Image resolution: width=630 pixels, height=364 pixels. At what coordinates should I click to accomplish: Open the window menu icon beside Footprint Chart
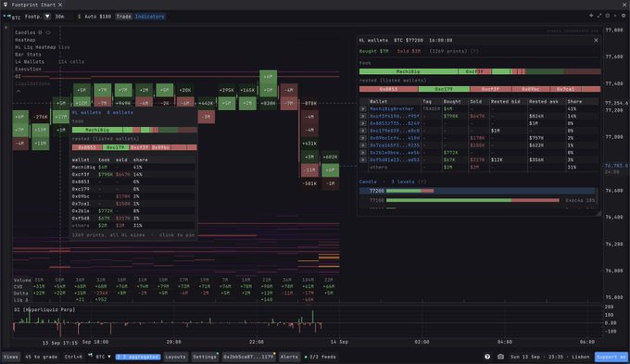(x=6, y=5)
